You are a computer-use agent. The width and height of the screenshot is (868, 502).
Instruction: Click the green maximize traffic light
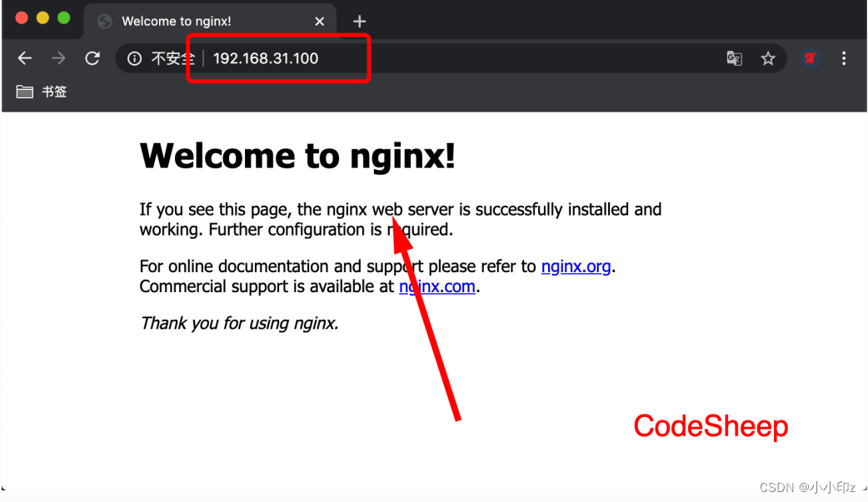click(x=62, y=16)
